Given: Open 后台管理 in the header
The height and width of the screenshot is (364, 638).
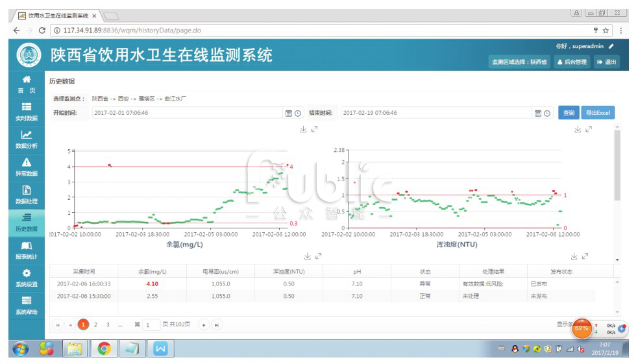Looking at the screenshot, I should pyautogui.click(x=572, y=62).
